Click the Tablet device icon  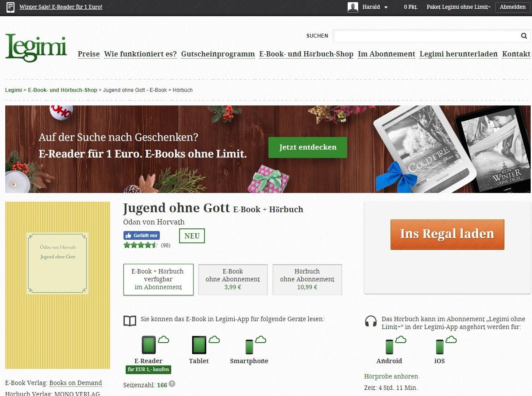(199, 345)
